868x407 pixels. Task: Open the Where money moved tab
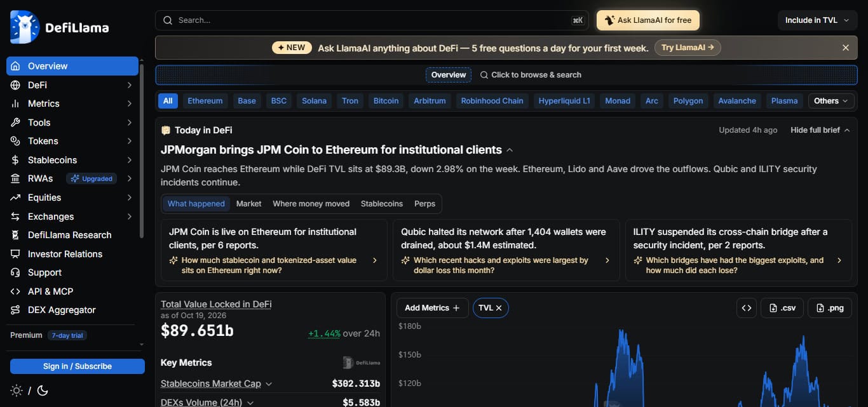(x=311, y=204)
